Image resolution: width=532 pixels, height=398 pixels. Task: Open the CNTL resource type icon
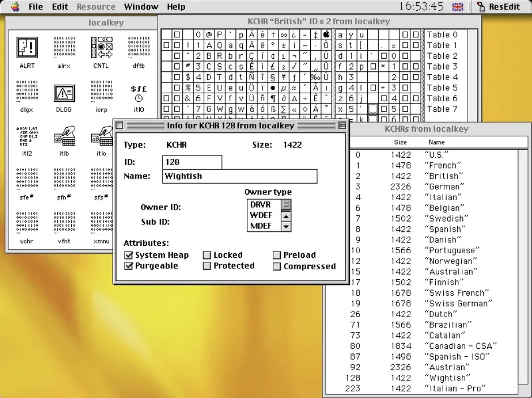pos(101,47)
